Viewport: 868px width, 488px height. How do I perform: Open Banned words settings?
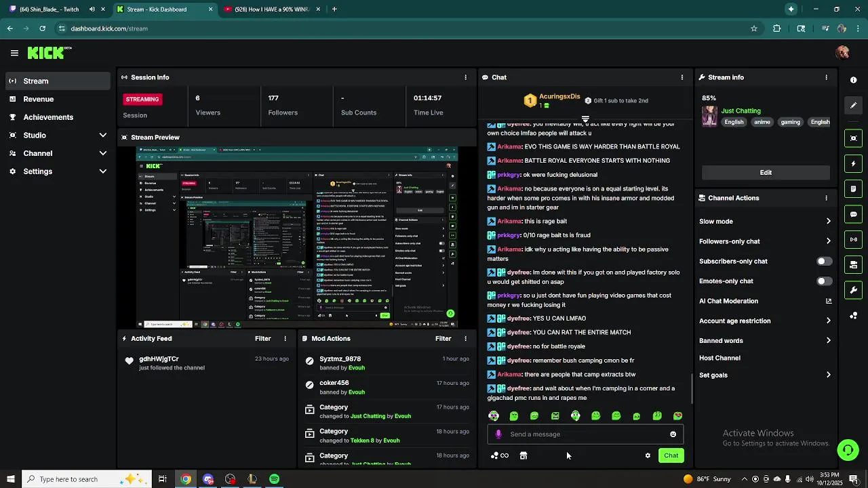(765, 340)
